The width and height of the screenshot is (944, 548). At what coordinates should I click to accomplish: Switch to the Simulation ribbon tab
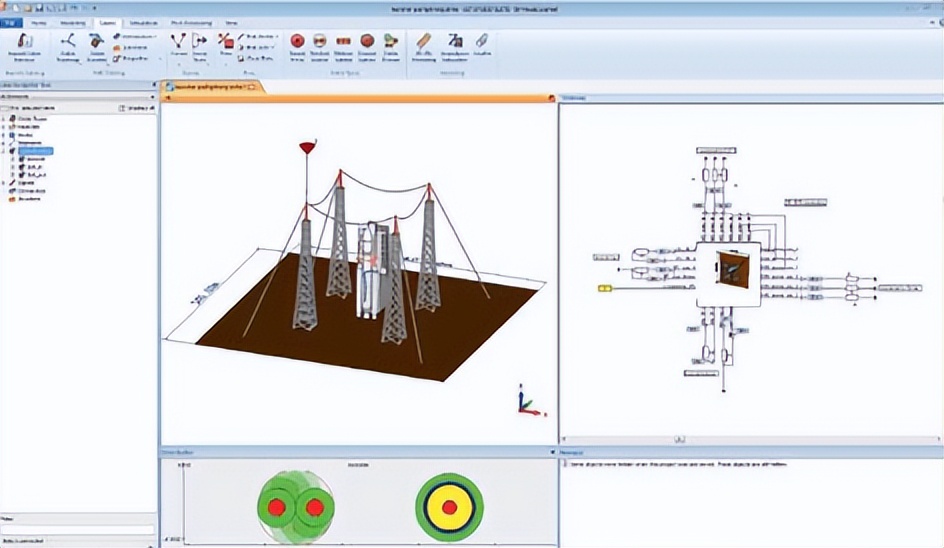click(142, 21)
